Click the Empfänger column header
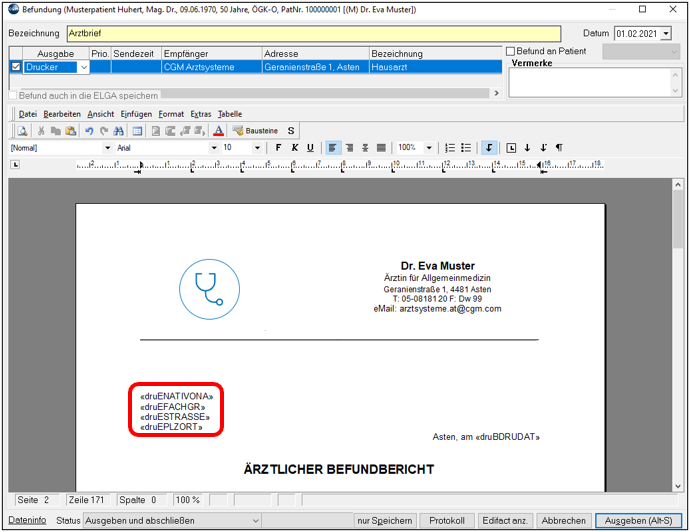The height and width of the screenshot is (532, 690). tap(212, 54)
